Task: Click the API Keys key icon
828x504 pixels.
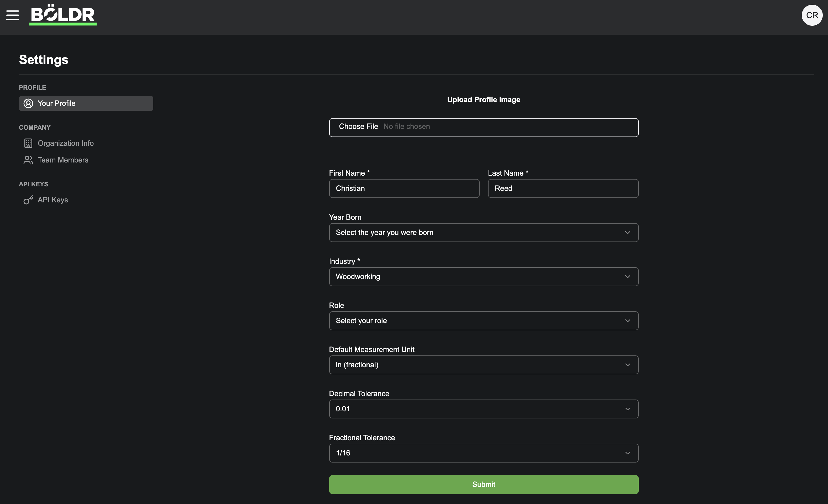Action: point(28,200)
